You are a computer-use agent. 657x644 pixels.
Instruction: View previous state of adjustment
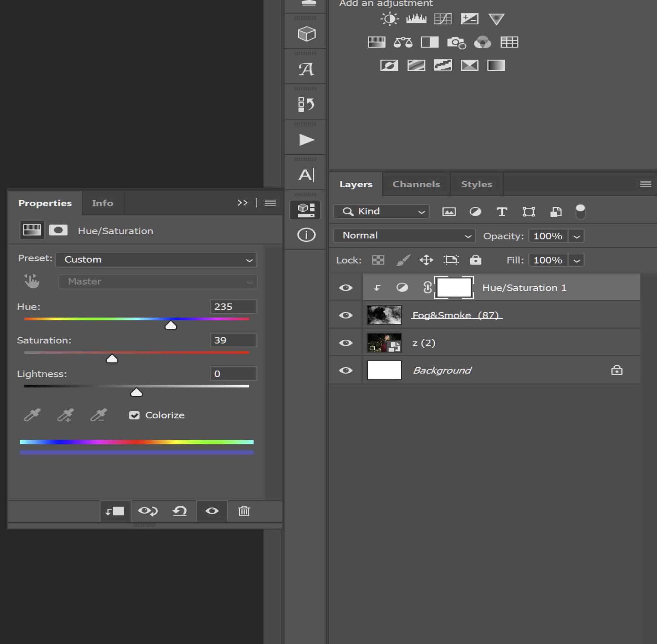coord(148,511)
